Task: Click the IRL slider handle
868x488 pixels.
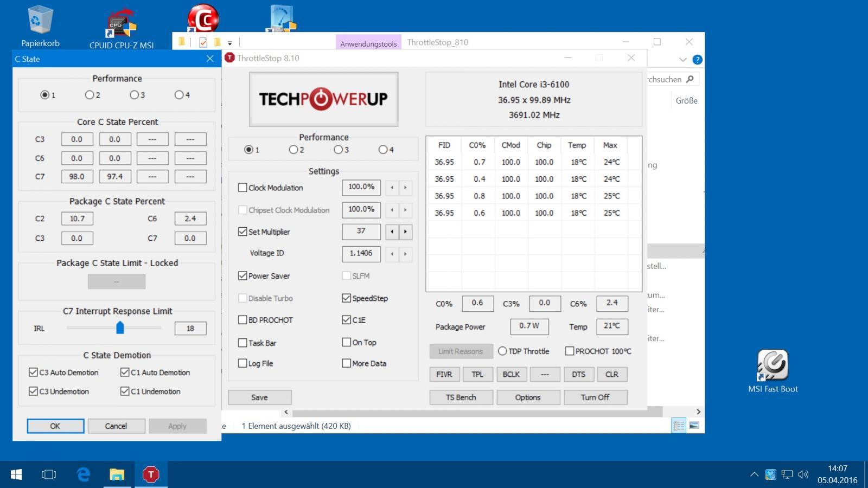Action: 120,328
